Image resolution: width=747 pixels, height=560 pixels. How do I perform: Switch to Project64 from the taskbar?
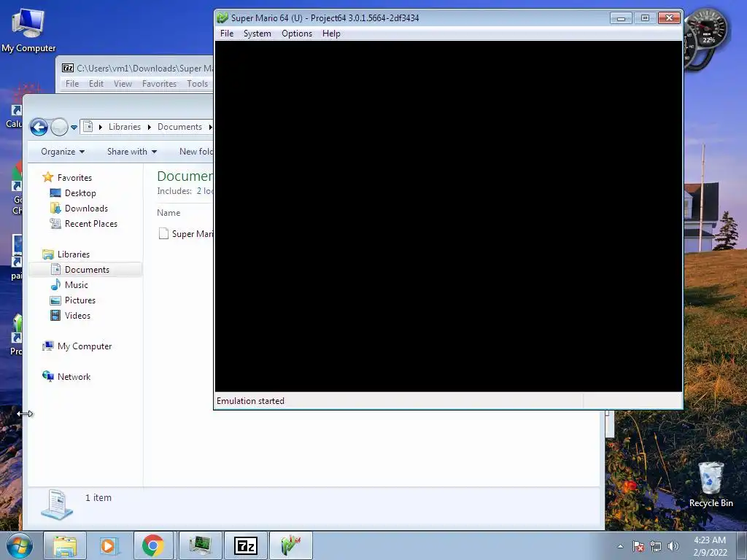point(291,545)
